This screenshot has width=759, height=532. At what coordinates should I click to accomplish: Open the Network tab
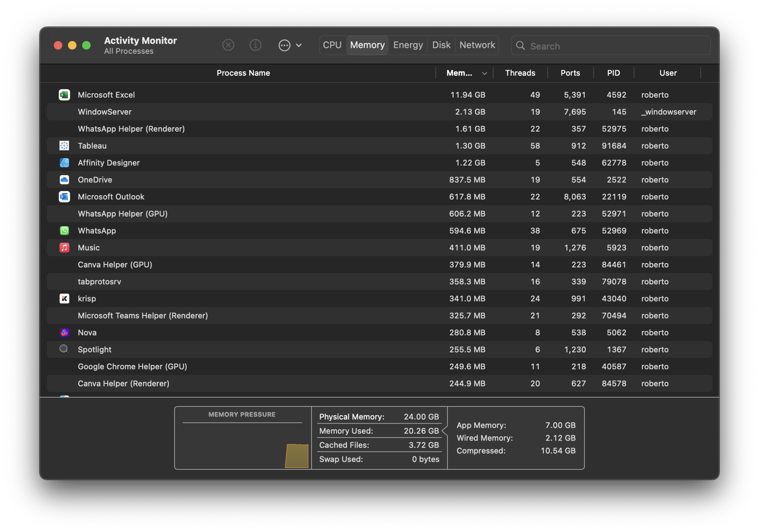pos(477,45)
